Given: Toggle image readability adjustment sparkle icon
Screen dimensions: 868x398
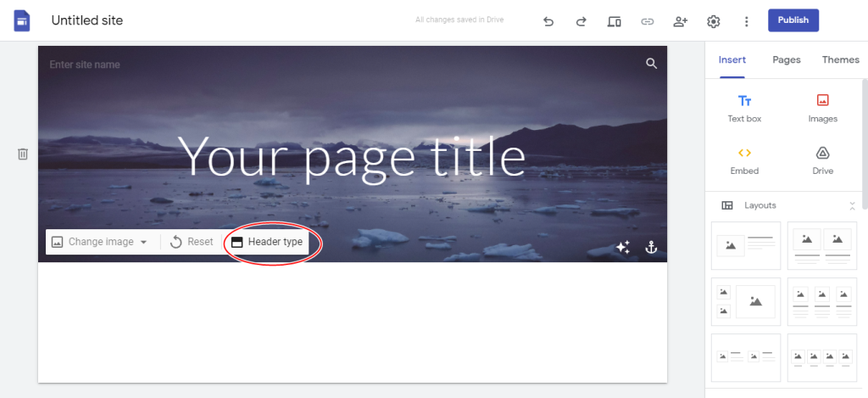Looking at the screenshot, I should pos(623,247).
